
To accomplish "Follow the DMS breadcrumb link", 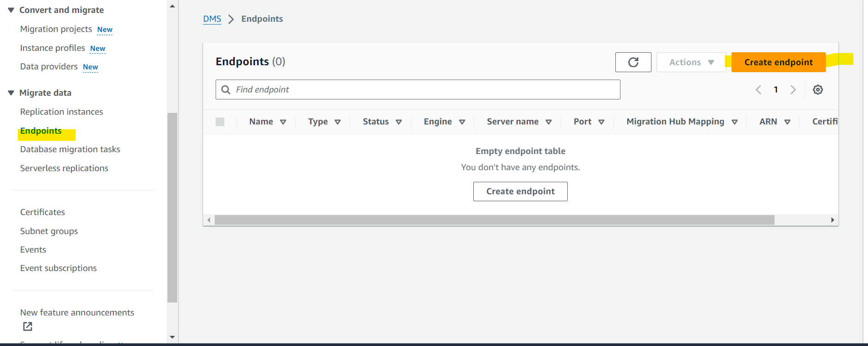I will tap(212, 19).
